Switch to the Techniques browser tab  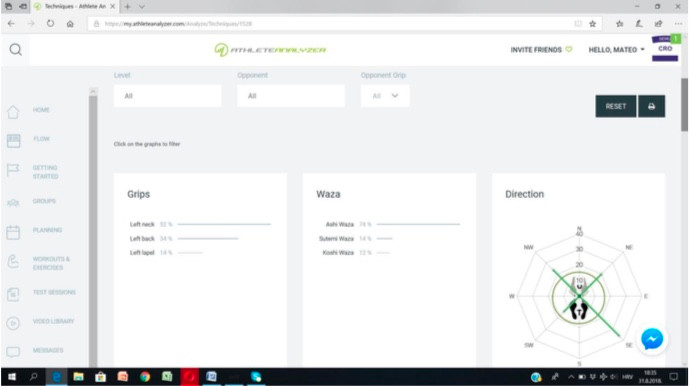click(75, 7)
